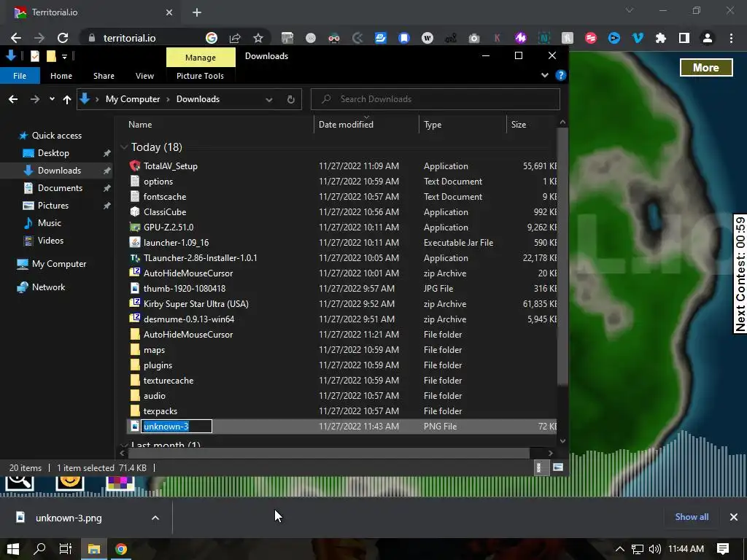Open the Chrome extensions puzzle icon
The width and height of the screenshot is (747, 560).
click(x=661, y=38)
